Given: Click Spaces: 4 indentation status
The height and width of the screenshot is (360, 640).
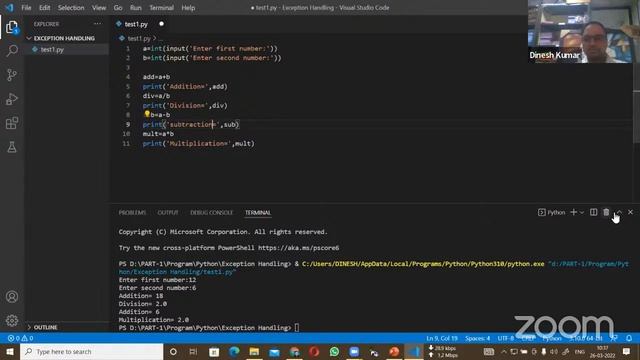Looking at the screenshot, I should (x=478, y=338).
